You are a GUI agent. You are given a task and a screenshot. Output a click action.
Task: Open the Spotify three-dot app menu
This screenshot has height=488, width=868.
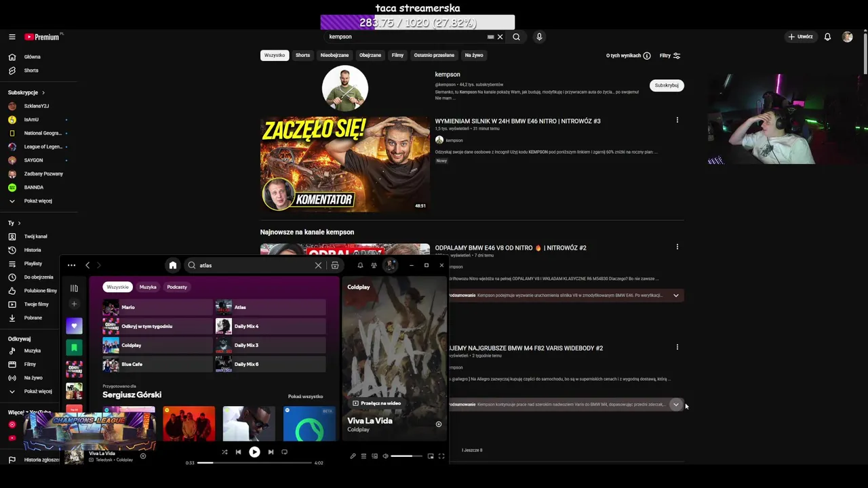click(x=71, y=266)
